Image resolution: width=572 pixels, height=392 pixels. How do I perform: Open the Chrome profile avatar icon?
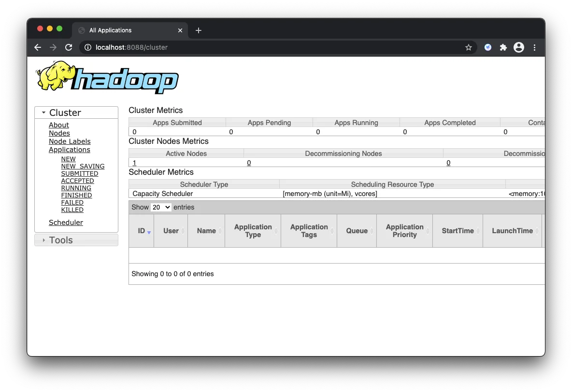518,47
